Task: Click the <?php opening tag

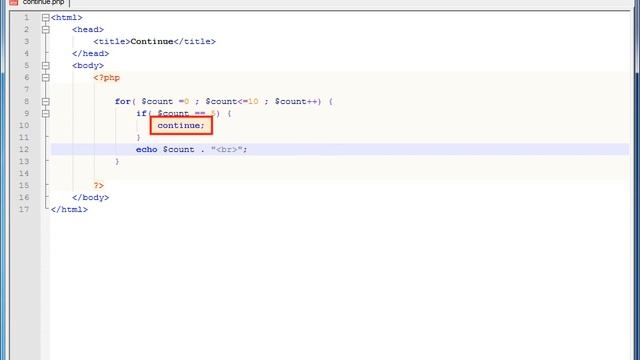Action: (x=107, y=78)
